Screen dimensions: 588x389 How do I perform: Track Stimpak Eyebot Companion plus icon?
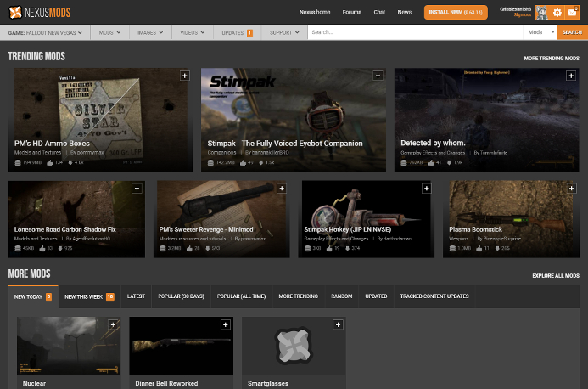[378, 76]
